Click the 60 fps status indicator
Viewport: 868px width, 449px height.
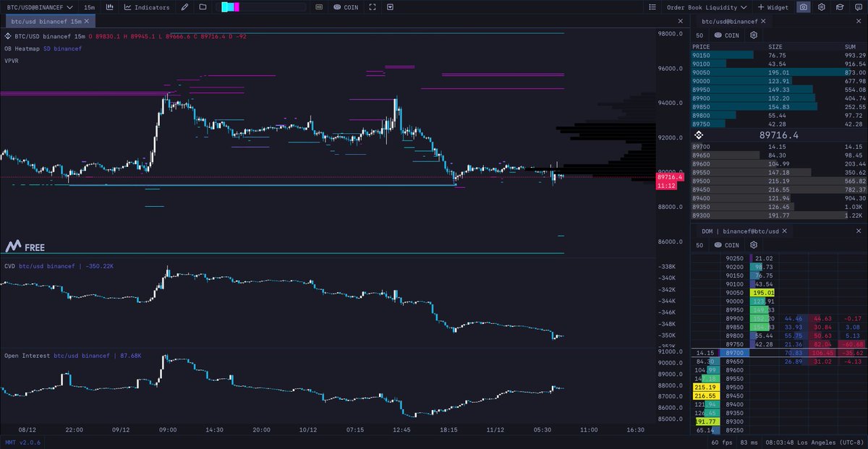tap(723, 442)
